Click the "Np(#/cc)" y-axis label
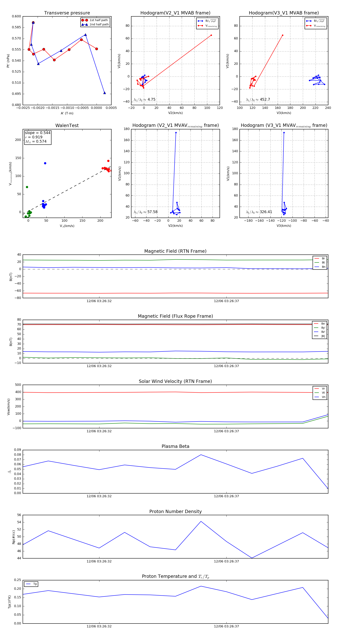Screen dimensions: 351x644 13,537
